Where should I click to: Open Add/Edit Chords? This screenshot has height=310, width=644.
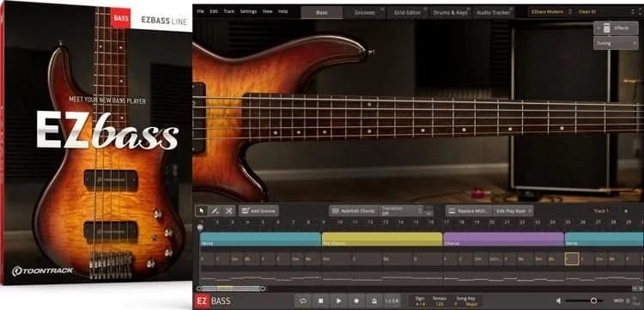coord(354,211)
